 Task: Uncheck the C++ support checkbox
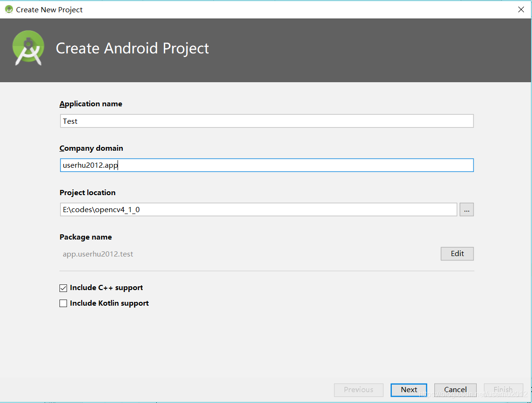pos(63,288)
